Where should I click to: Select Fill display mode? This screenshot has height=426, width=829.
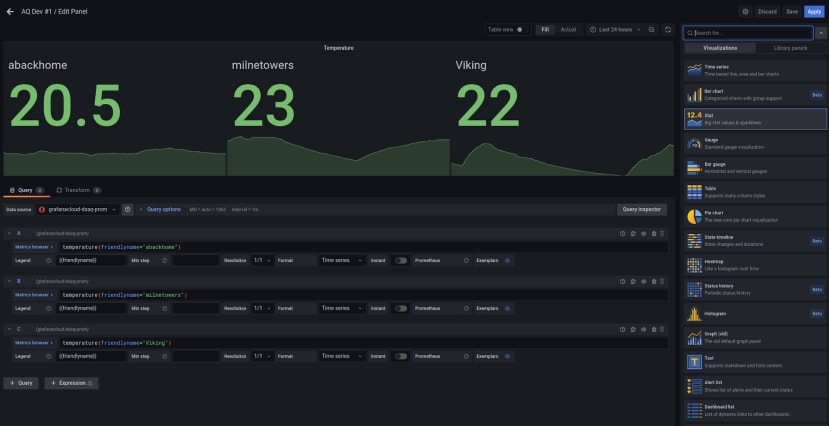tap(545, 30)
